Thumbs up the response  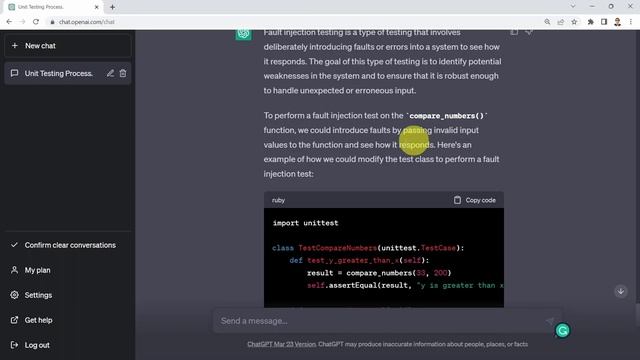pyautogui.click(x=514, y=32)
